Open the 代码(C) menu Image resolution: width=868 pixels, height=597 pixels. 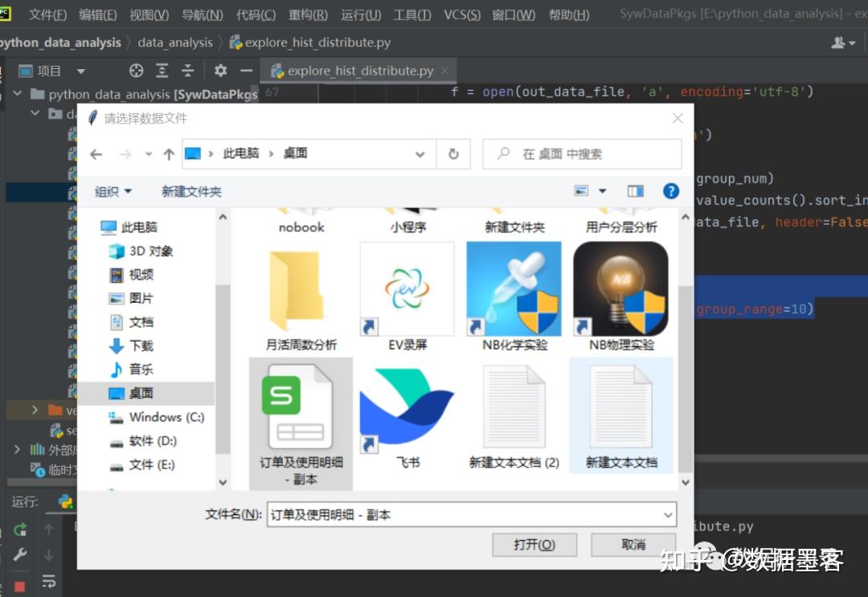point(256,15)
